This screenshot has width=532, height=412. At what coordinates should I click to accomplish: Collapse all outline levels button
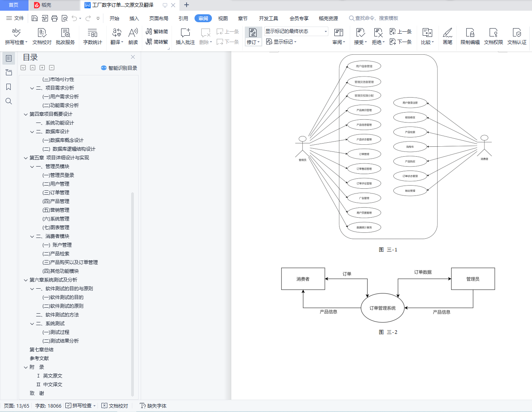pyautogui.click(x=52, y=68)
